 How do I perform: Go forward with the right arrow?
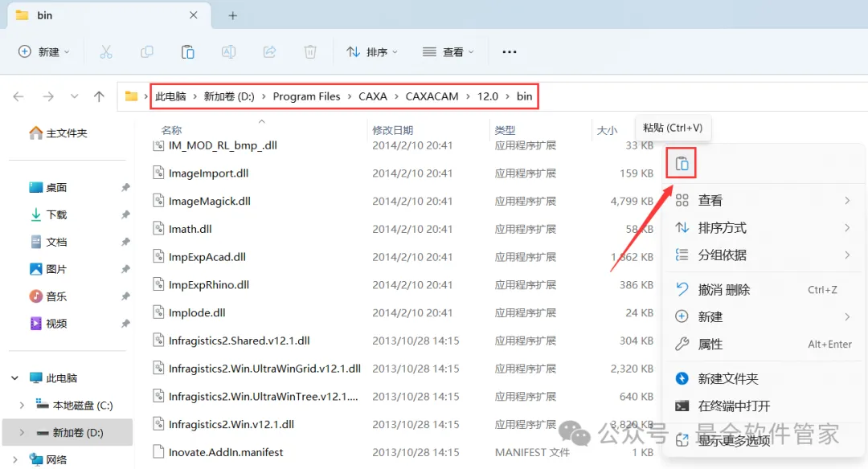48,97
